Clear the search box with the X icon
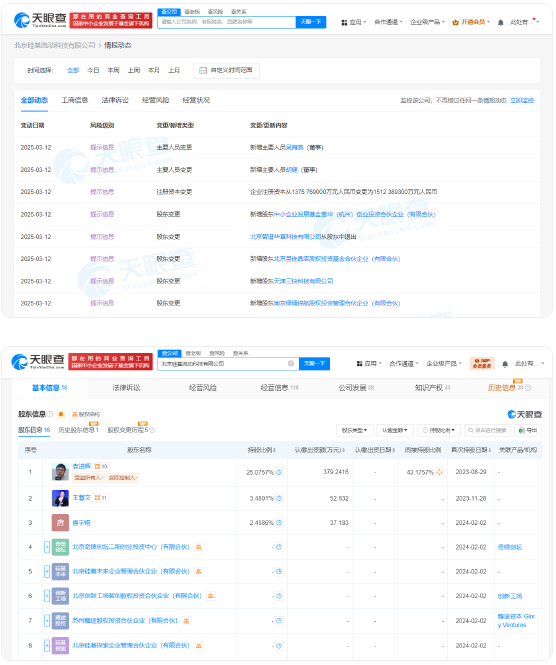The height and width of the screenshot is (665, 556). coord(291,363)
